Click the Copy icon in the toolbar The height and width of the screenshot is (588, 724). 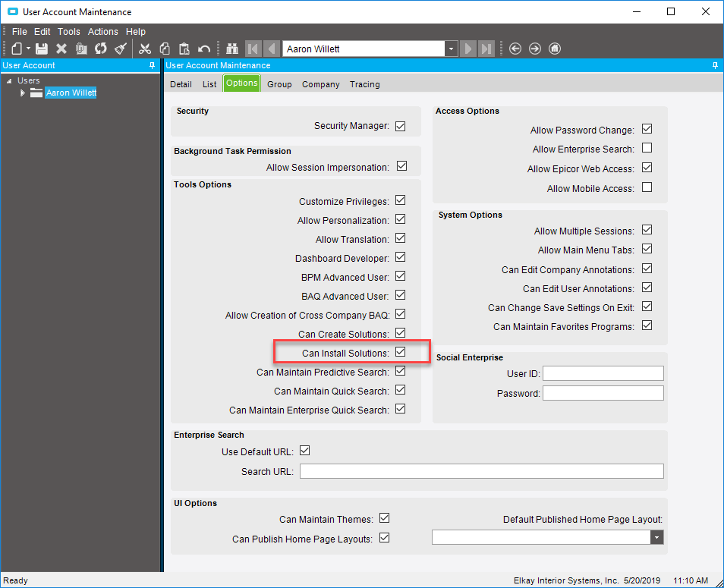pos(165,49)
